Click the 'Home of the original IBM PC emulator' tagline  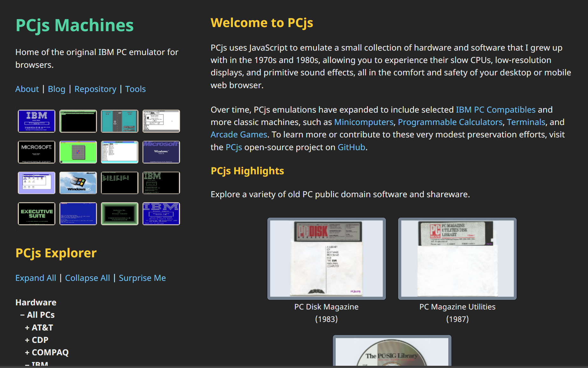[x=97, y=59]
